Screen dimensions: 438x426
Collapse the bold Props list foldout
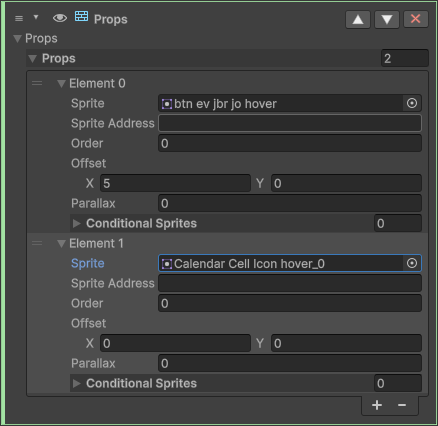tap(32, 59)
